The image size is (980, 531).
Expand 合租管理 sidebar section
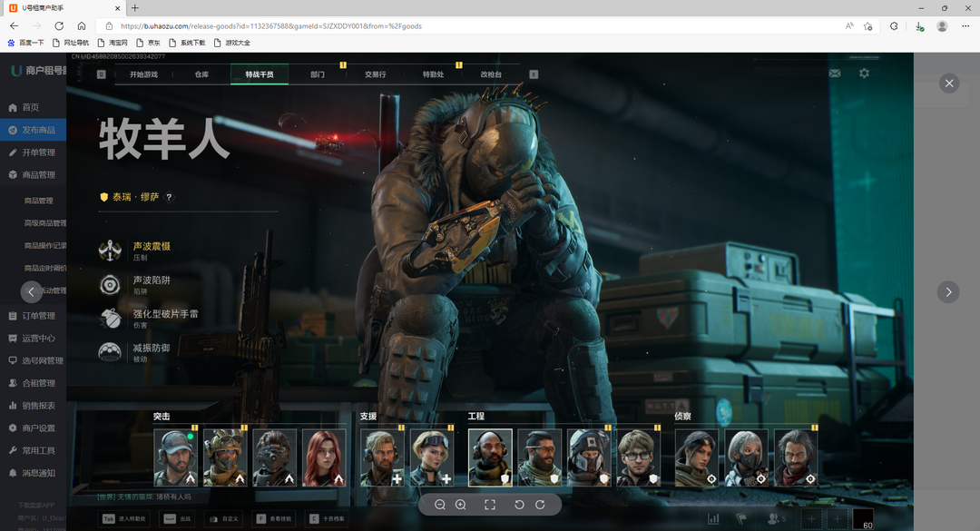34,383
